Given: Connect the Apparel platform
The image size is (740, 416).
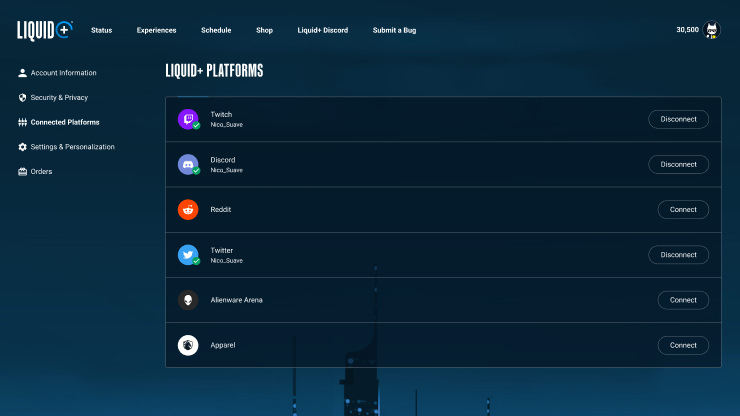Looking at the screenshot, I should (x=683, y=345).
